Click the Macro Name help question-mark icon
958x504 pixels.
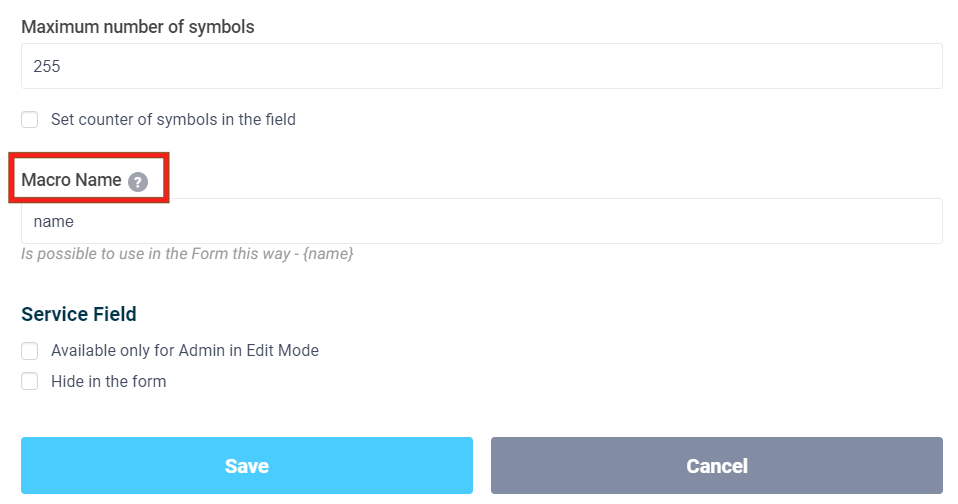click(138, 182)
